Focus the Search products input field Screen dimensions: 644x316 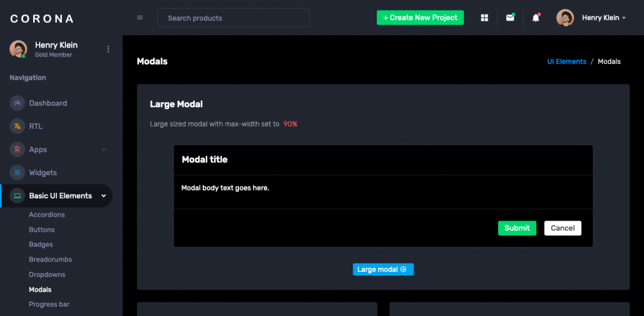click(234, 18)
